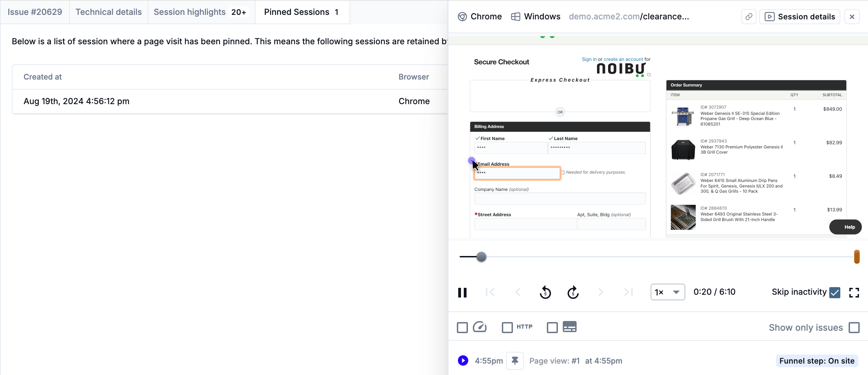Play the 4:55pm page view event
Image resolution: width=868 pixels, height=375 pixels.
463,360
